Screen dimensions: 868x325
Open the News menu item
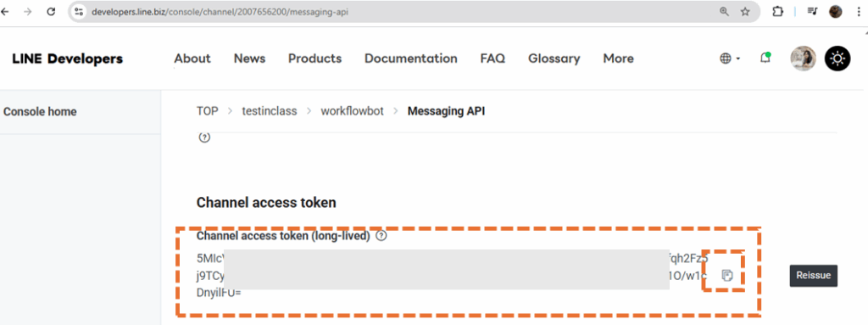click(249, 59)
